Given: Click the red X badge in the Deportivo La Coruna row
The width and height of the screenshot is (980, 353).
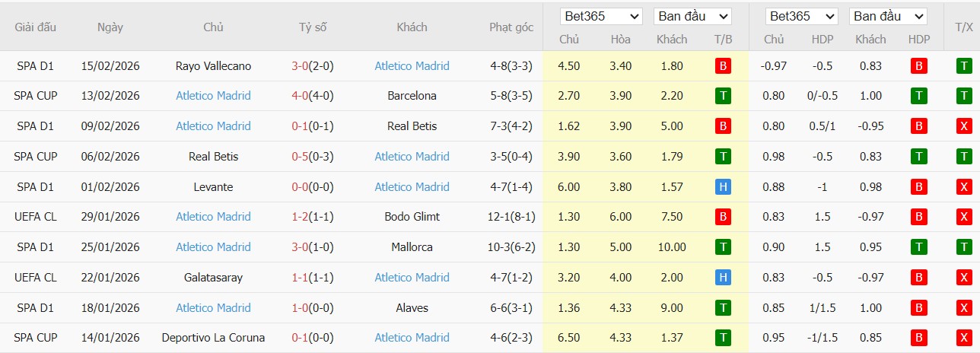Looking at the screenshot, I should [964, 338].
